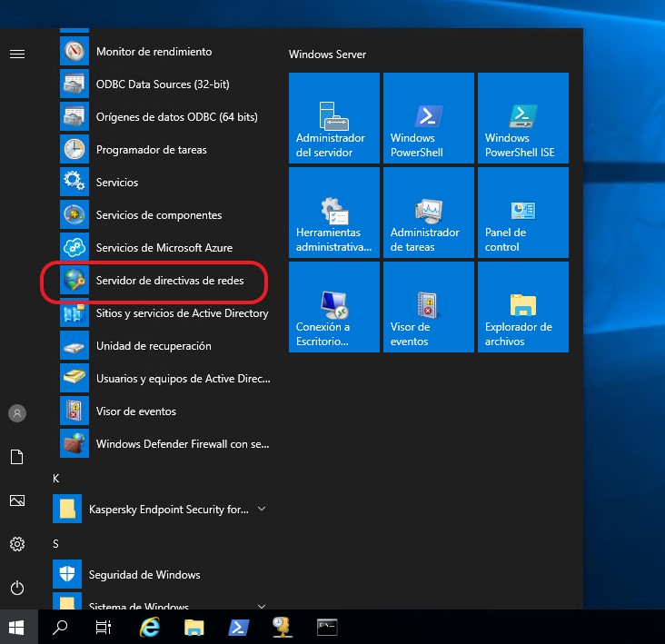
Task: Open Servicios de Microsoft Azure icon
Action: pos(74,247)
